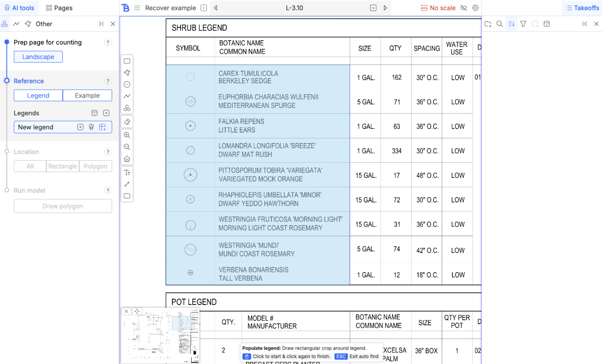Go to the next page
603x364 pixels.
[385, 8]
